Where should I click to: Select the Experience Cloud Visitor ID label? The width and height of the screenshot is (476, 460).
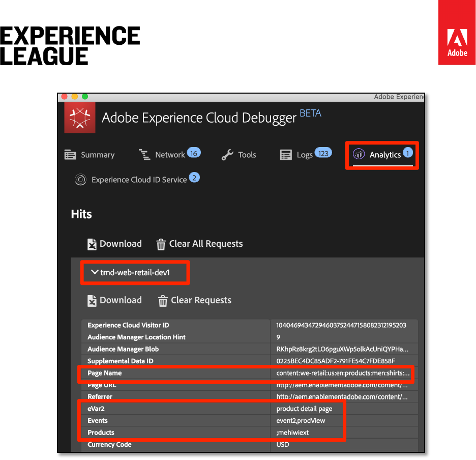[x=128, y=325]
